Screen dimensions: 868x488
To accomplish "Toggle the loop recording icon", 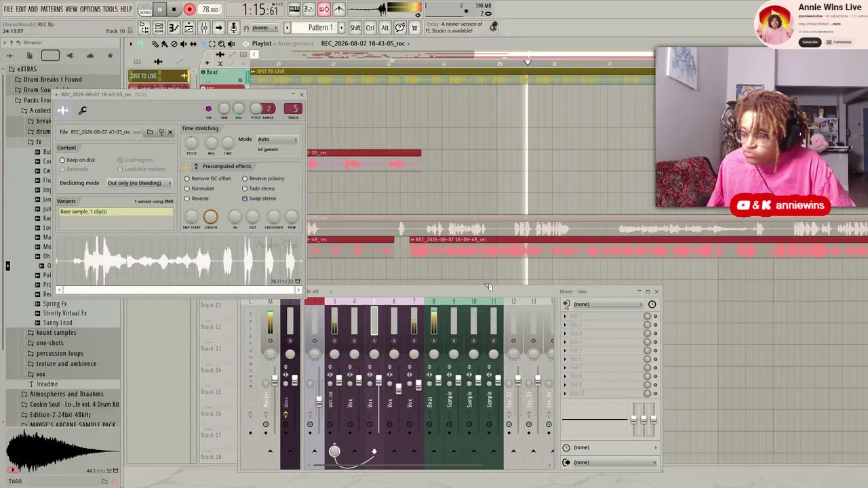I will click(x=323, y=9).
